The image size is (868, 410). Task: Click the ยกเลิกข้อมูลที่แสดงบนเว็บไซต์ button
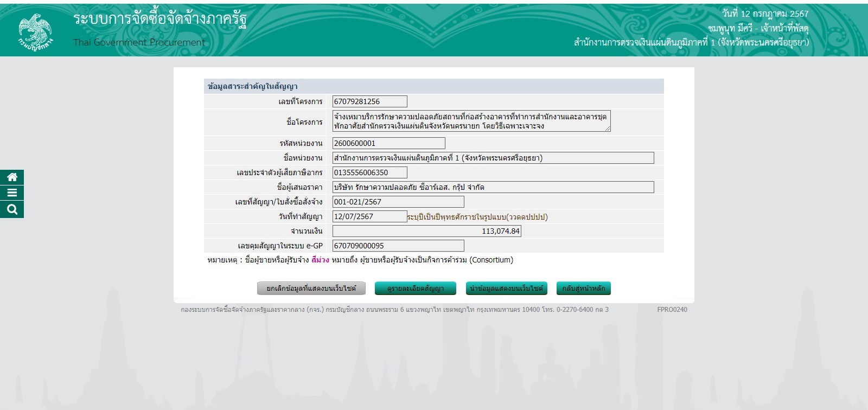pyautogui.click(x=311, y=289)
